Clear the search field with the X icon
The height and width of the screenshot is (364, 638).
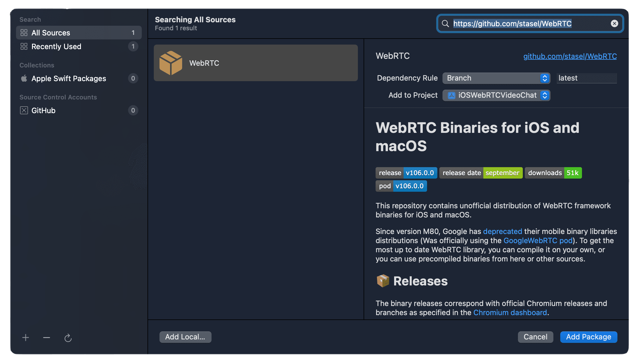[x=614, y=23]
